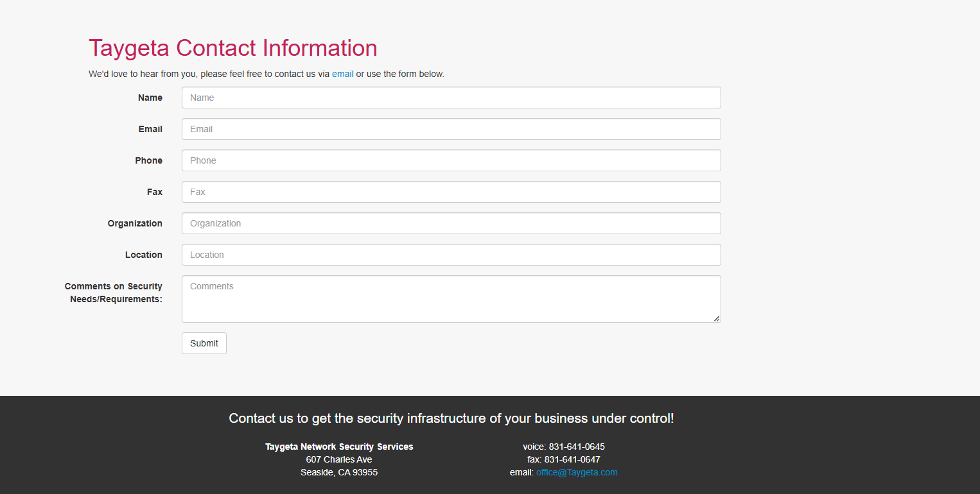Click the Taygeta Network Security Services text
Screen dimensions: 980x494
339,447
